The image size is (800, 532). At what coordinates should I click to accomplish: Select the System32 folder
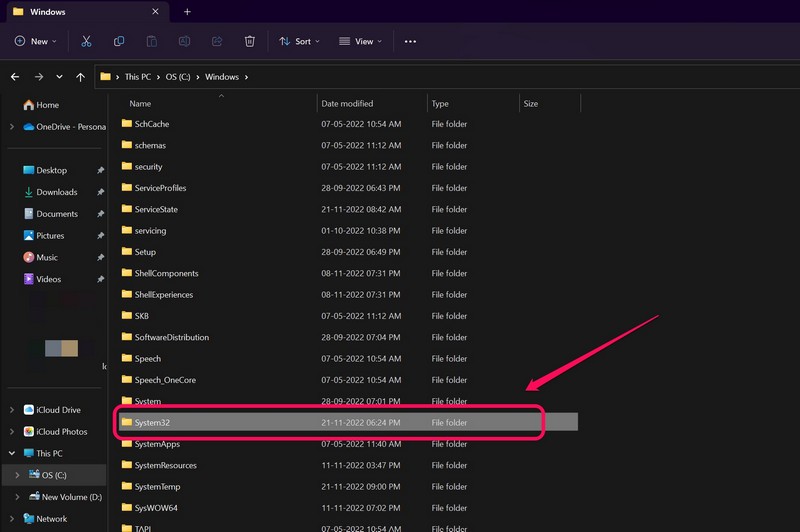click(x=152, y=423)
